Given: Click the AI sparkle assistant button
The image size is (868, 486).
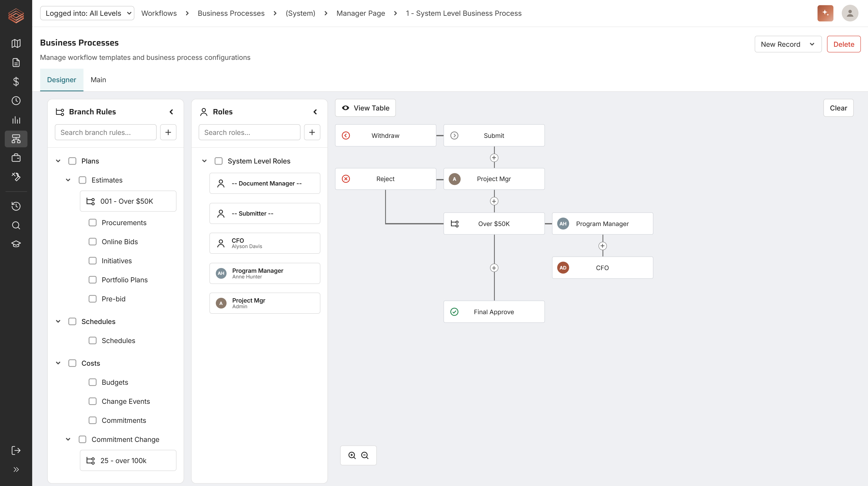Looking at the screenshot, I should [x=825, y=13].
